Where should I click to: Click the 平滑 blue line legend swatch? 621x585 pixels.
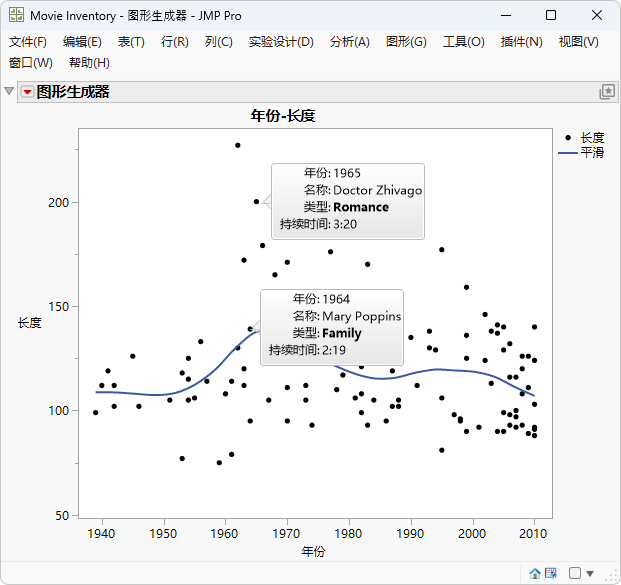pos(568,152)
